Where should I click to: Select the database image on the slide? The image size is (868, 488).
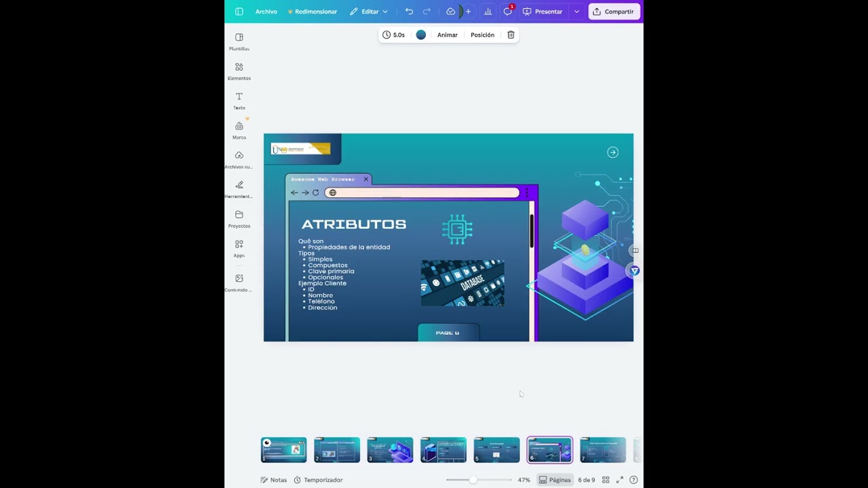pyautogui.click(x=462, y=283)
